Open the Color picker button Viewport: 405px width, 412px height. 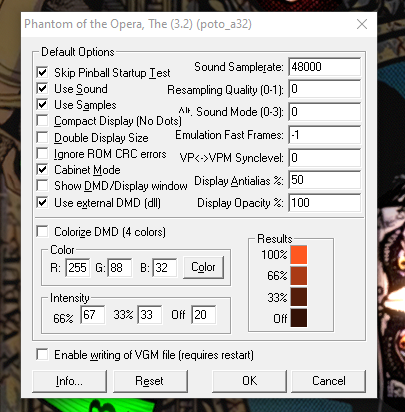(203, 267)
